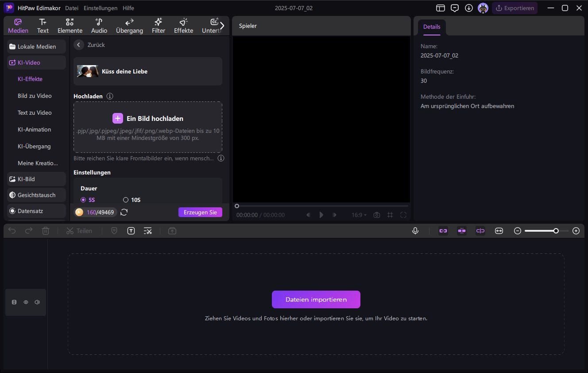Click the fit timeline to window icon
588x373 pixels.
pos(499,231)
